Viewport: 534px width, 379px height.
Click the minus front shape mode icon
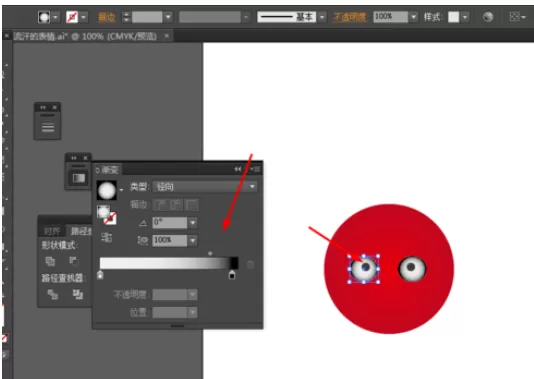[x=74, y=261]
